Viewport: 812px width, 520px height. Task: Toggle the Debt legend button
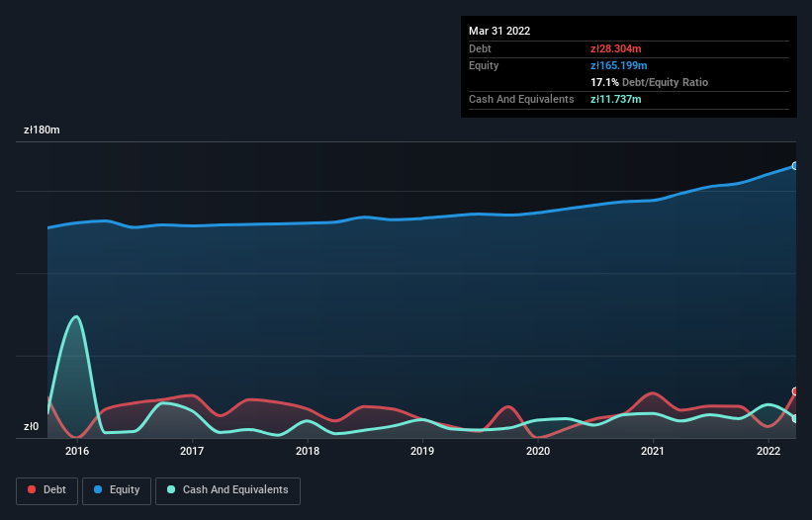click(47, 490)
